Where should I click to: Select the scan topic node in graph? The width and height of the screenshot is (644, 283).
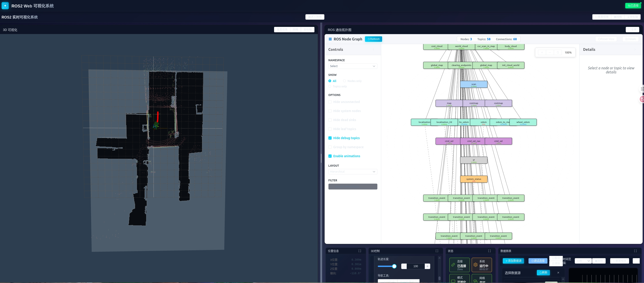(473, 84)
